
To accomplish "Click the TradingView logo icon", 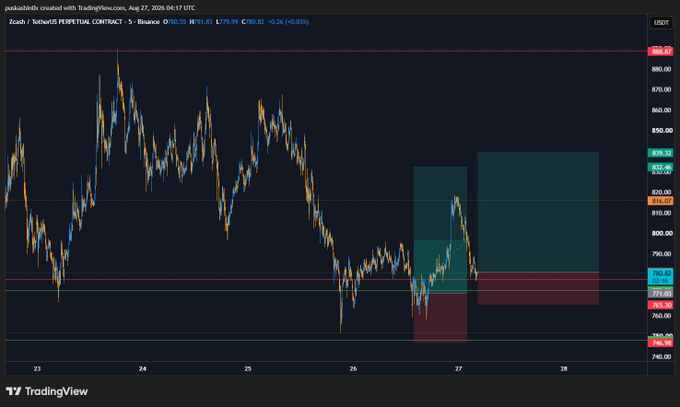I will click(x=13, y=391).
